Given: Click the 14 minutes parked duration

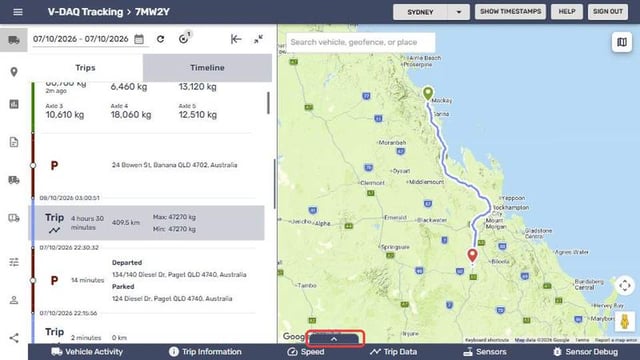Looking at the screenshot, I should pyautogui.click(x=87, y=280).
